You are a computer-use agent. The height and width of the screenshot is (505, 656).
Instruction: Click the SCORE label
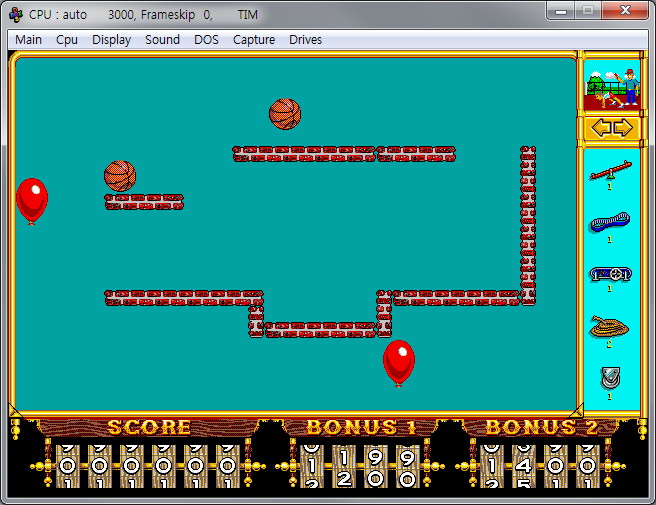[x=149, y=427]
